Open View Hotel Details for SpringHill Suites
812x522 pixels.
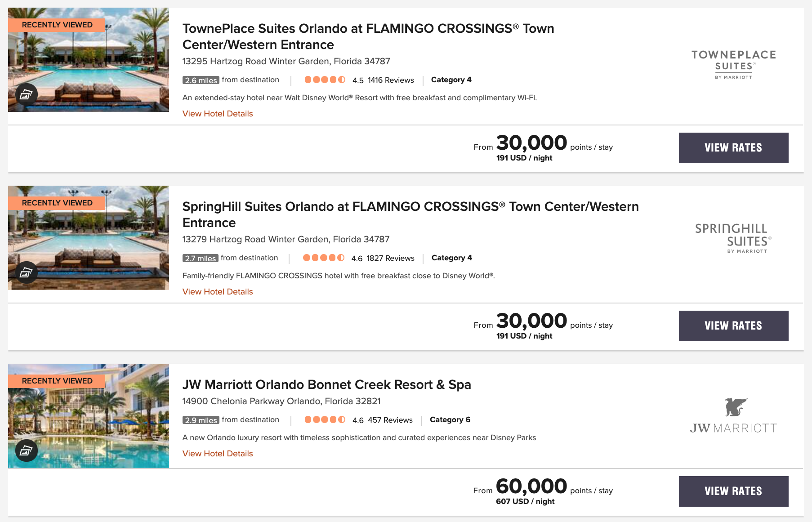point(218,292)
